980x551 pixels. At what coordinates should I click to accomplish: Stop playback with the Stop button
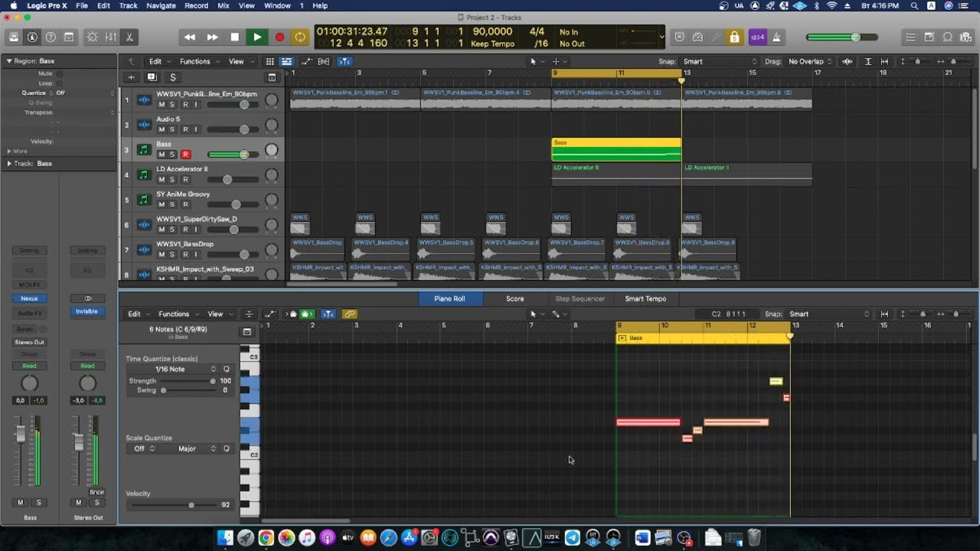pos(235,37)
